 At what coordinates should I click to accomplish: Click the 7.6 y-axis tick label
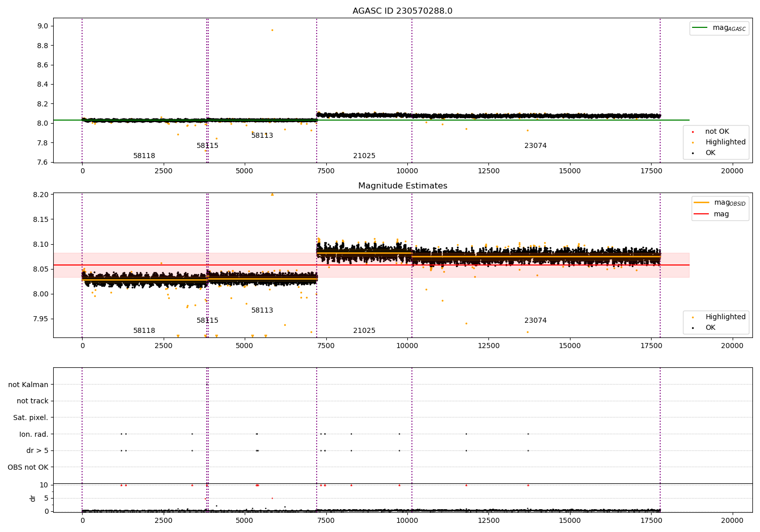click(x=42, y=163)
